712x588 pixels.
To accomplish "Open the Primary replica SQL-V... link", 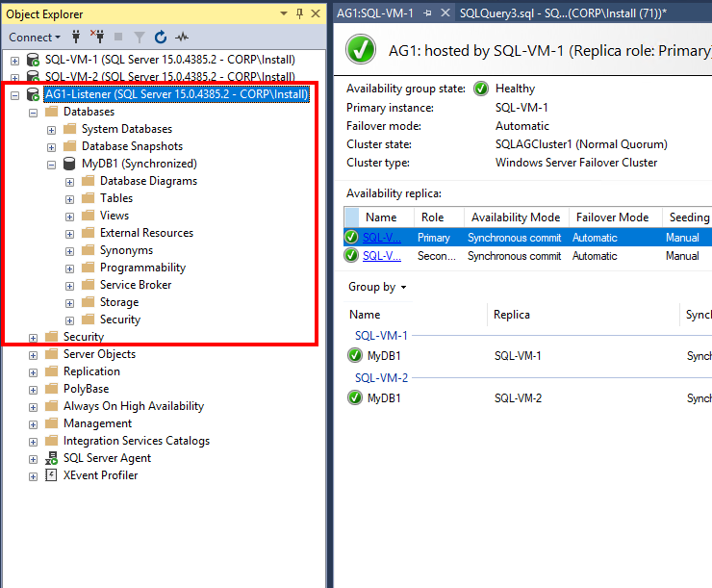I will click(382, 238).
